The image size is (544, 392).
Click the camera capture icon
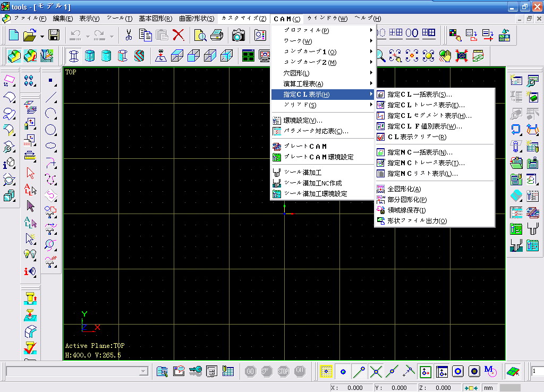point(239,35)
